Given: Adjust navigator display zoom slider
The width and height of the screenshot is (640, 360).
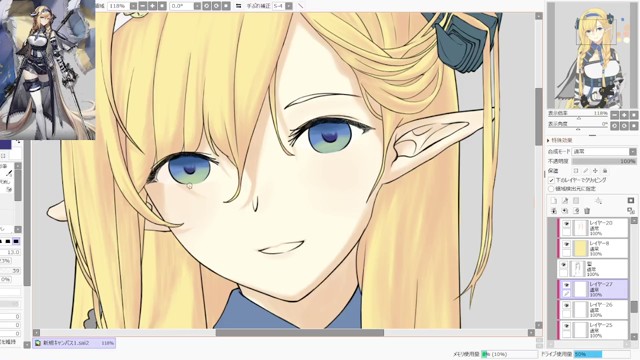Looking at the screenshot, I should 578,118.
